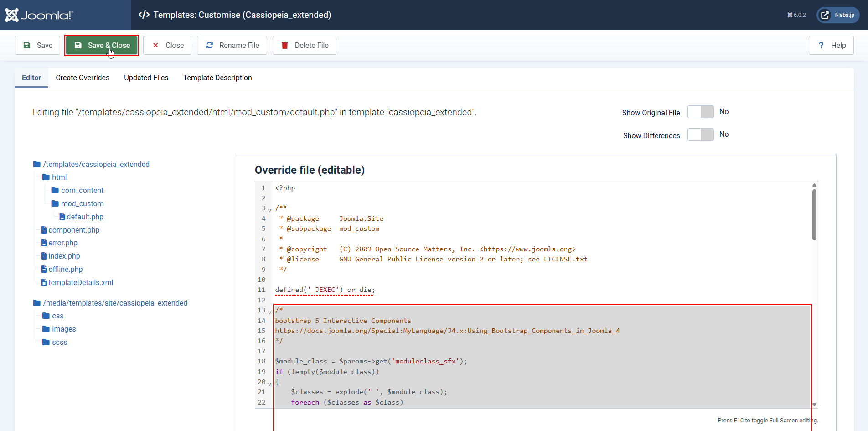The image size is (868, 431).
Task: Click the code editor vertical scrollbar thumb
Action: [814, 214]
